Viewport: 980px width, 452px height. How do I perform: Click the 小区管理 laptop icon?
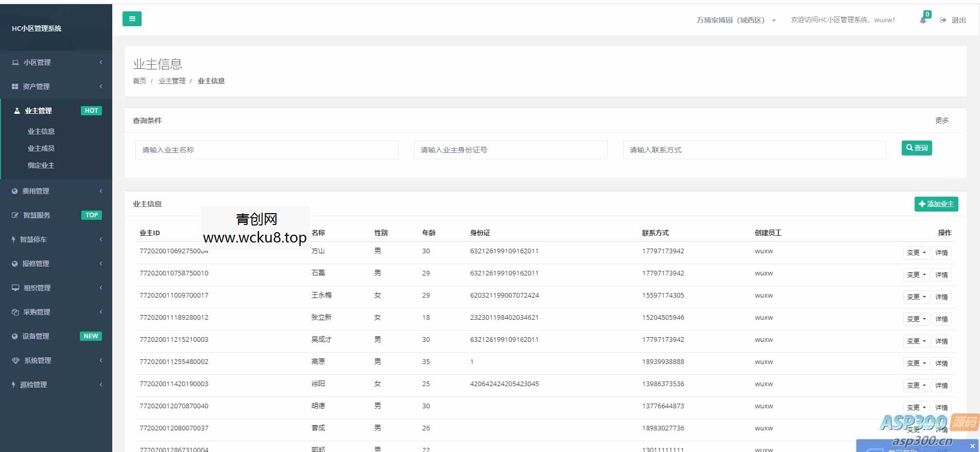[x=15, y=62]
